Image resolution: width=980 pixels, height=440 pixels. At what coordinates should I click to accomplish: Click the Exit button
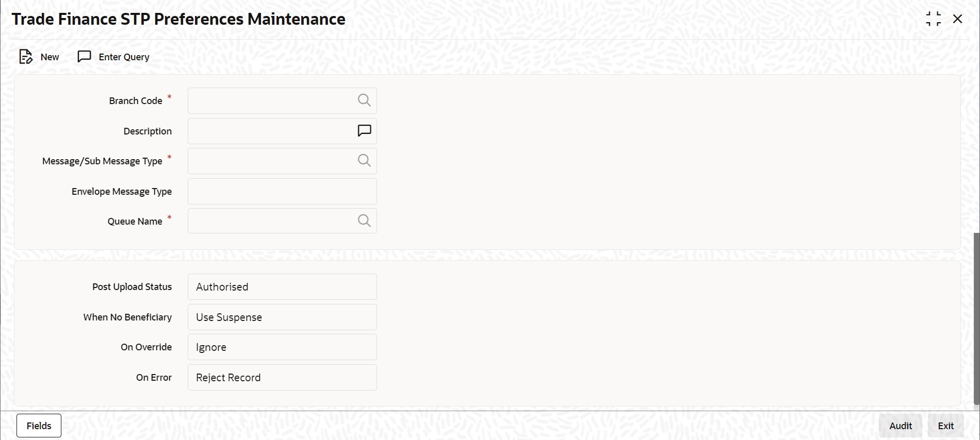coord(946,426)
